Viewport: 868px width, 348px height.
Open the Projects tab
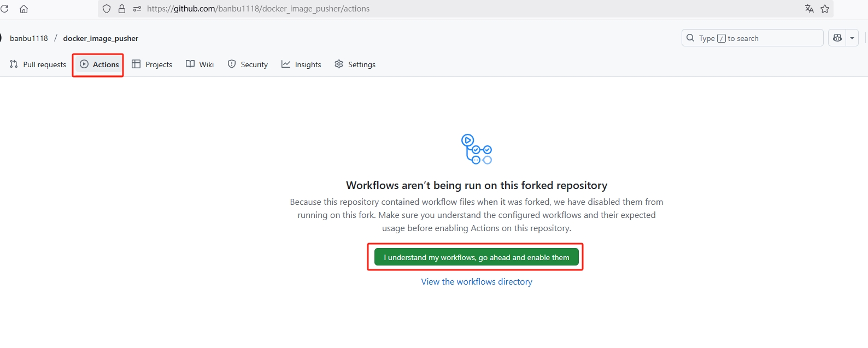tap(152, 64)
